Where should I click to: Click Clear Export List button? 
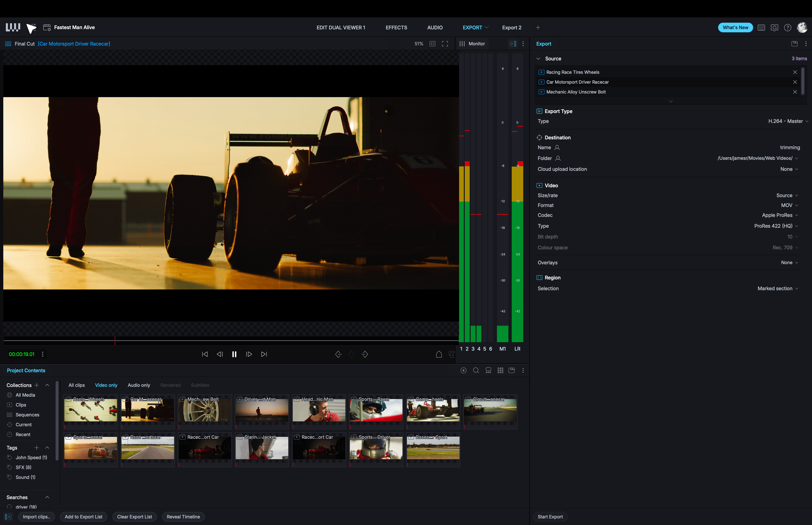[x=135, y=517]
